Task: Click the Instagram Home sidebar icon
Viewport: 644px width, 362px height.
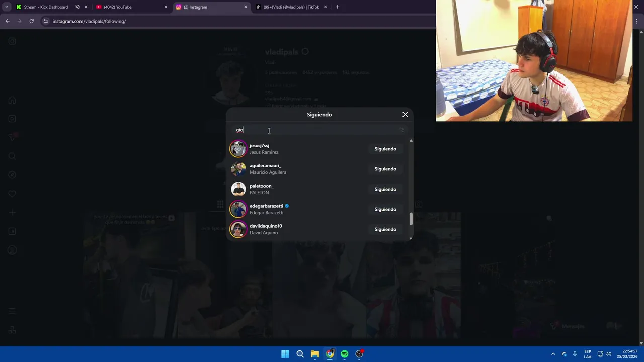Action: (x=12, y=100)
